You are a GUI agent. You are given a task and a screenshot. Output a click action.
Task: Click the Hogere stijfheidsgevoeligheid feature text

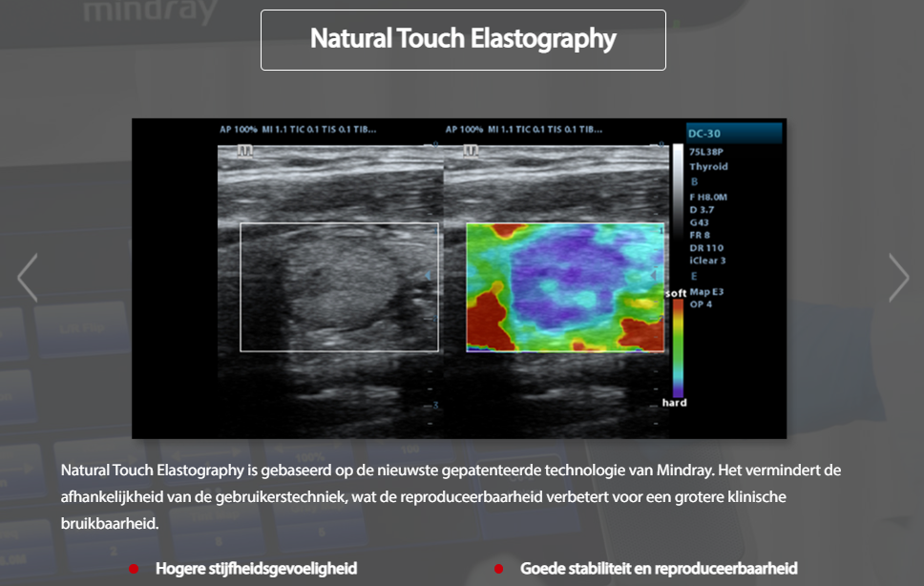[256, 569]
